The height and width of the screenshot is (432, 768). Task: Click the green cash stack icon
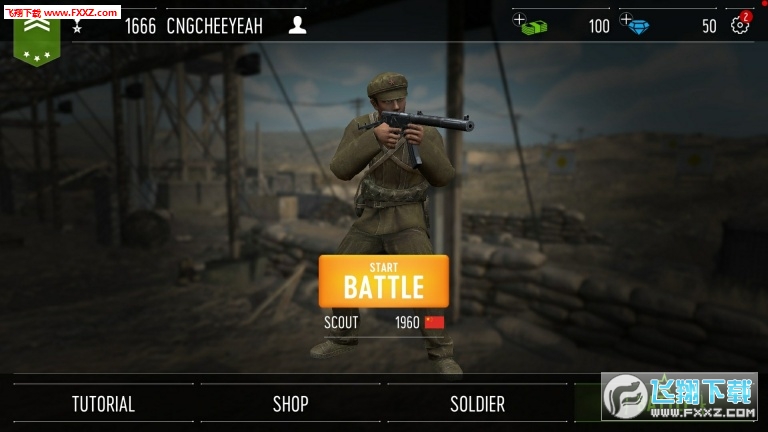[x=534, y=27]
